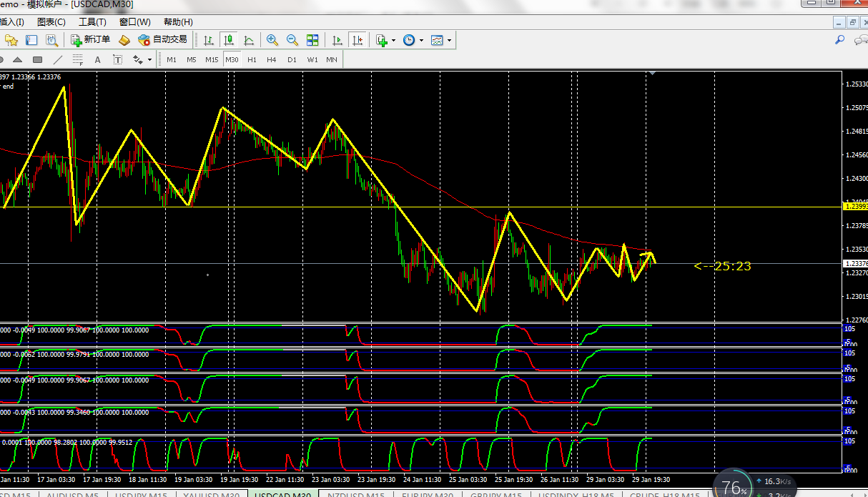Open the indicators list icon

(382, 40)
